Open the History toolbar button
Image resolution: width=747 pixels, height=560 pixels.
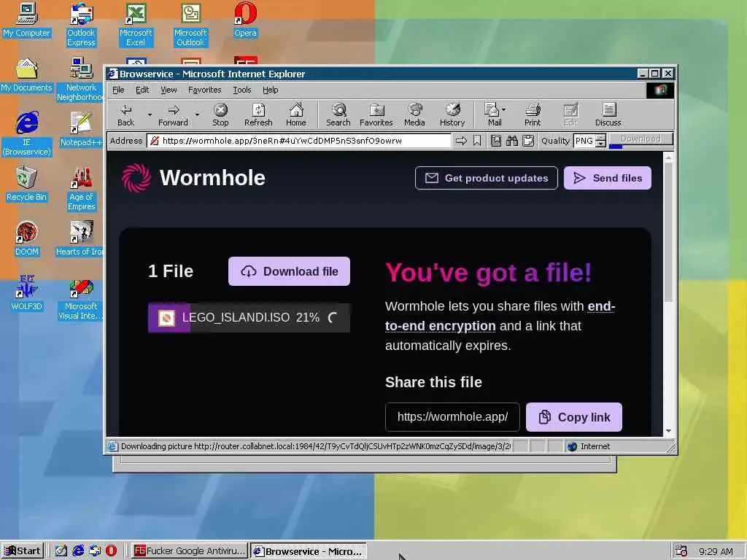point(452,115)
